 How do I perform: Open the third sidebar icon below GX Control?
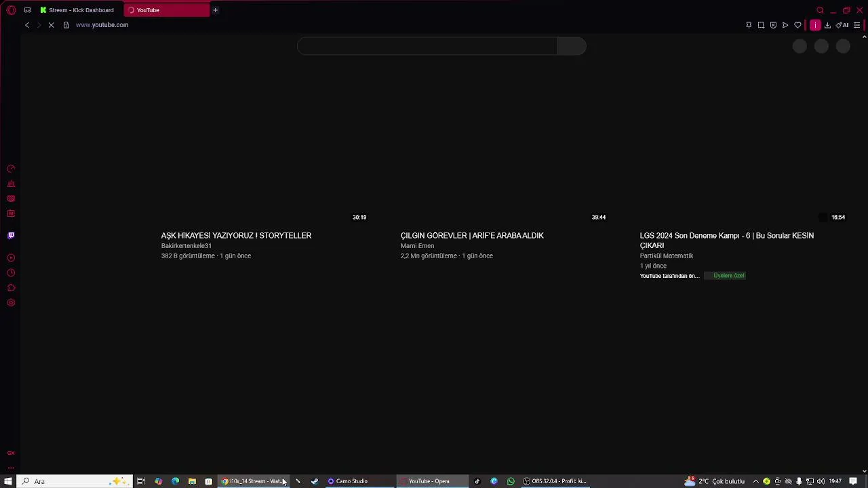click(11, 199)
